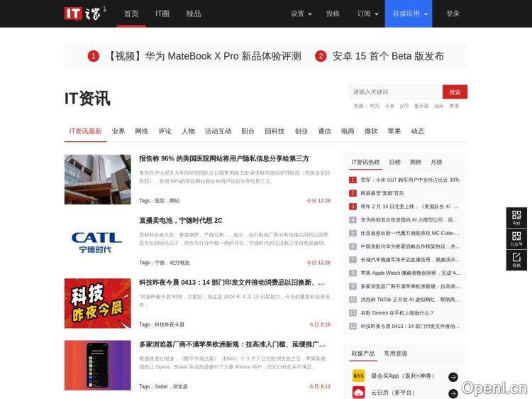Switch to the 囧科技 tab

(275, 131)
